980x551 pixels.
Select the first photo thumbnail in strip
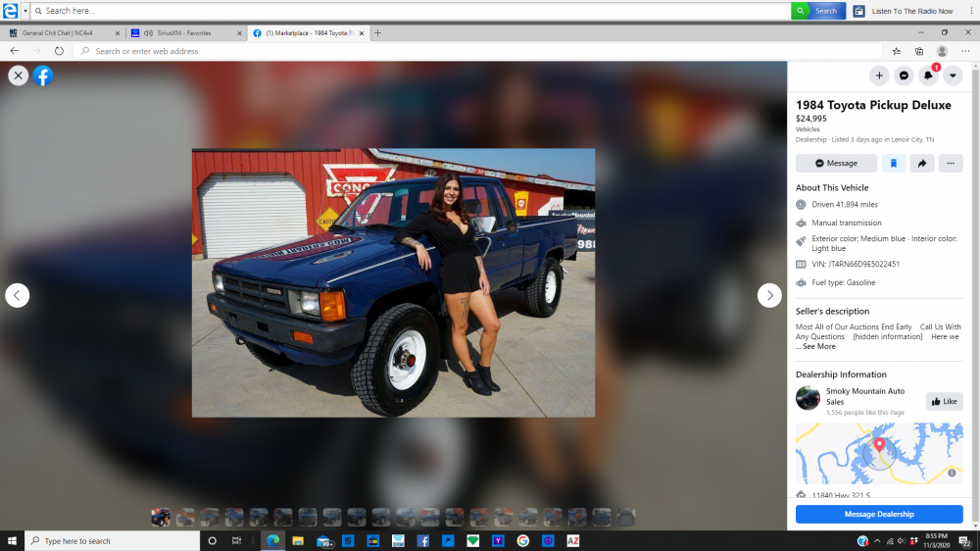pos(160,517)
